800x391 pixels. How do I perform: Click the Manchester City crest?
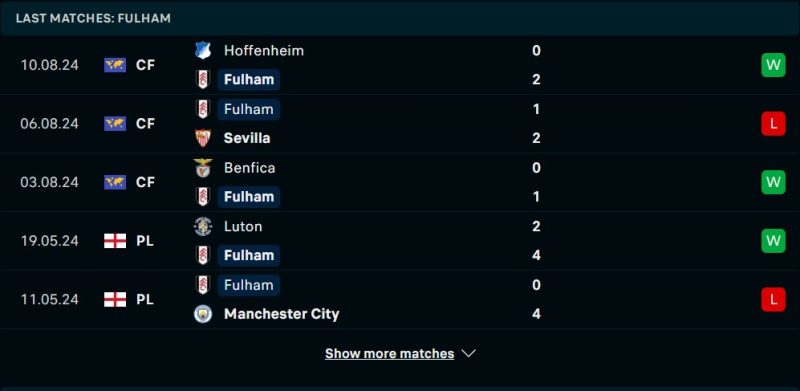[203, 313]
